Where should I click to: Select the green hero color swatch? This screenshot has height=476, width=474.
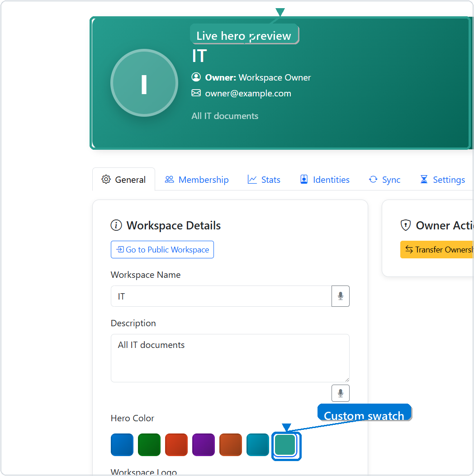point(149,445)
